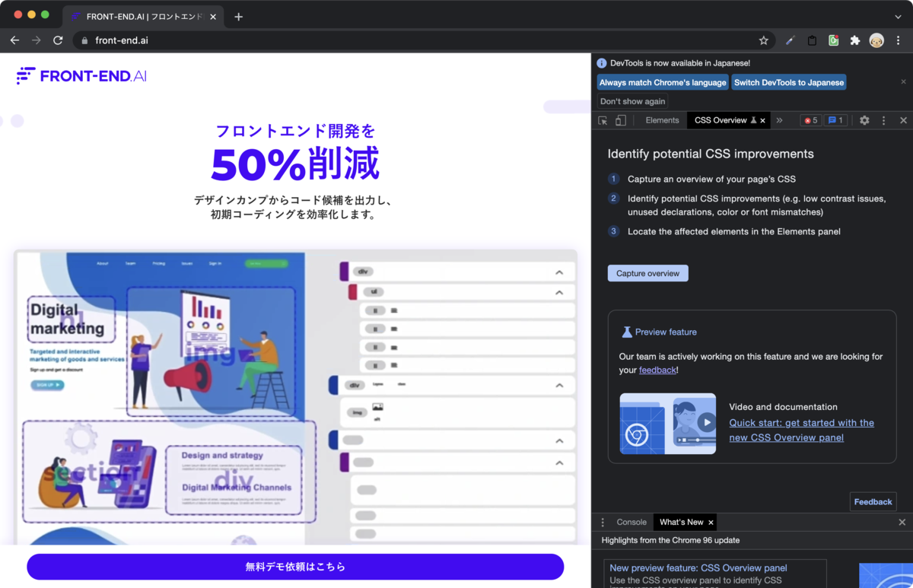The image size is (913, 588).
Task: Open DevTools settings gear
Action: 864,120
